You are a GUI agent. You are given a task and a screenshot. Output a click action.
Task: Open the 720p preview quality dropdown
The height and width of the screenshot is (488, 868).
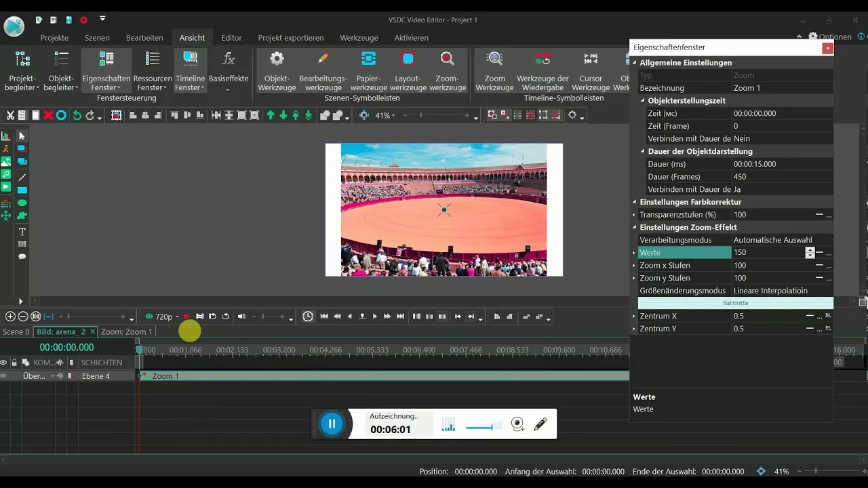(x=163, y=317)
